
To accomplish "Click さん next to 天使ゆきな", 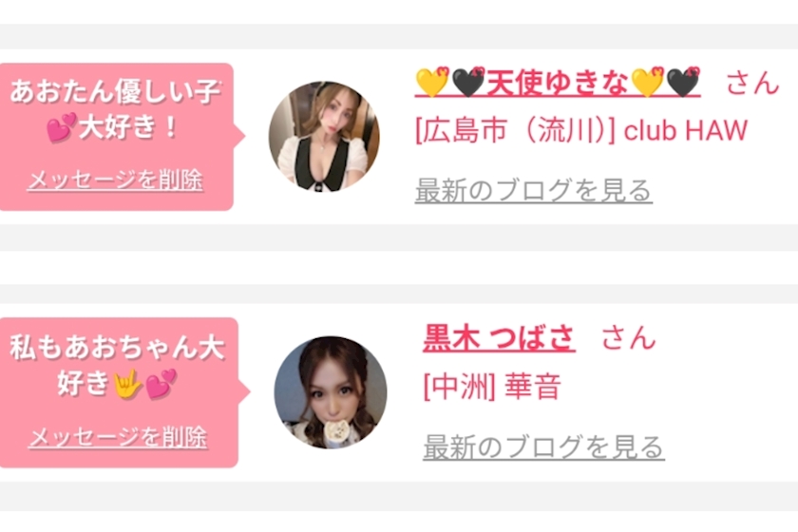I will (x=752, y=83).
